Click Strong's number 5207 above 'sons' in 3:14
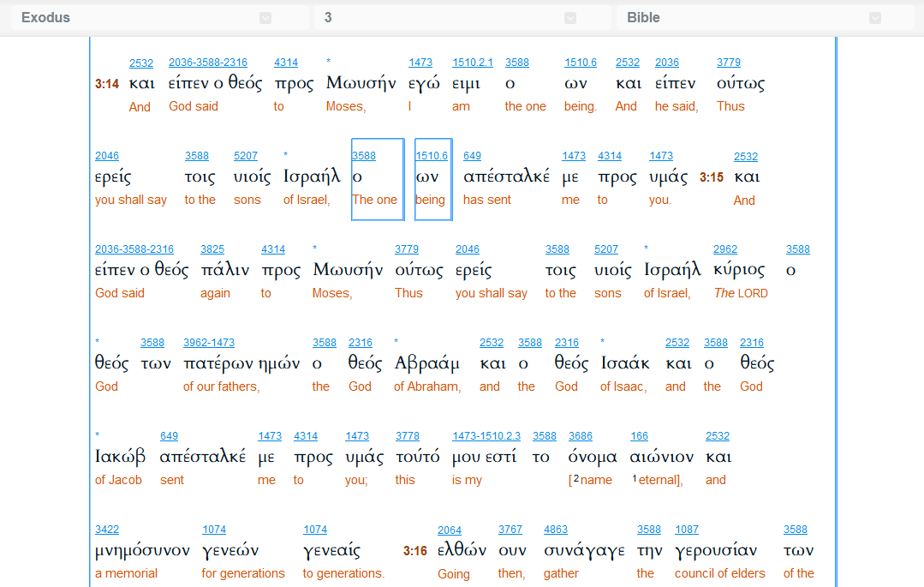Image resolution: width=924 pixels, height=587 pixels. (x=245, y=156)
